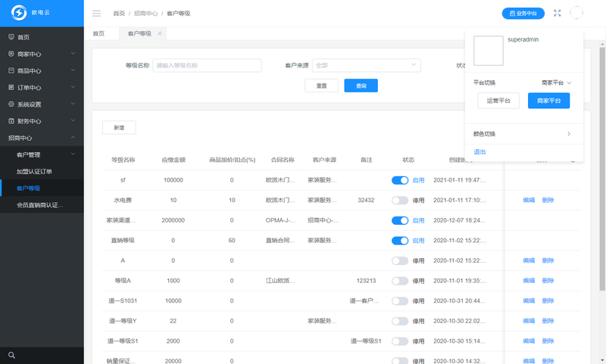Enable the status switch for row 等级A
Screen dimensions: 606x364
click(x=400, y=281)
